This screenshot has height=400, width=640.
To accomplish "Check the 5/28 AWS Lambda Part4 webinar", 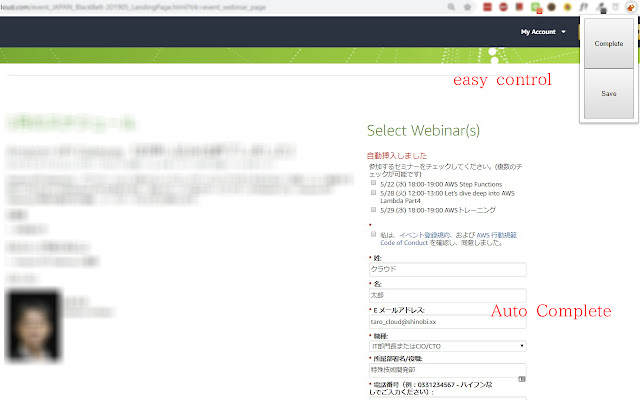I will tap(373, 192).
